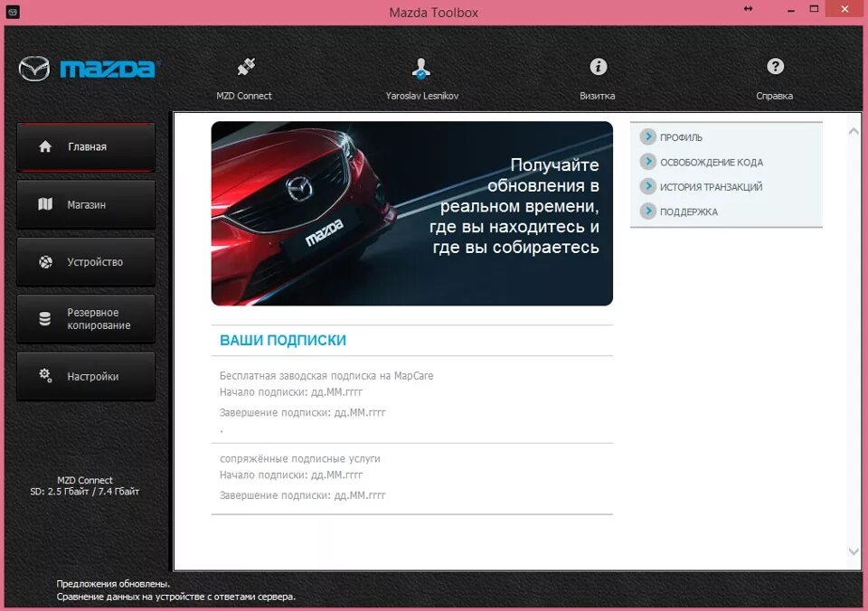Click the scroll-up arrow of the content pane
868x611 pixels.
(x=854, y=131)
